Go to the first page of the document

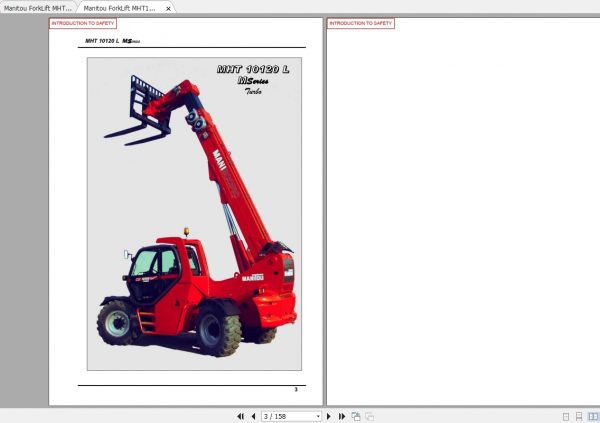coord(240,416)
